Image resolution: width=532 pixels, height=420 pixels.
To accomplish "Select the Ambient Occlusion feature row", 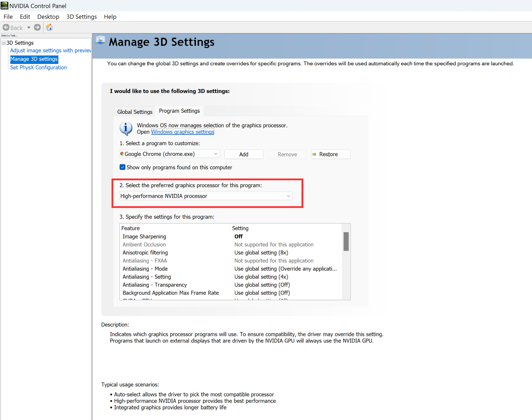I will pos(230,244).
